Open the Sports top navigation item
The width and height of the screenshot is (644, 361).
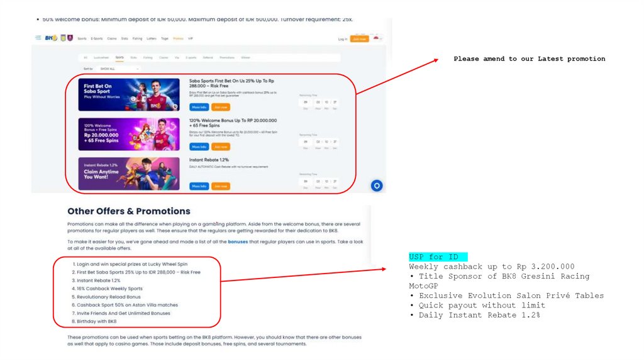click(x=82, y=38)
